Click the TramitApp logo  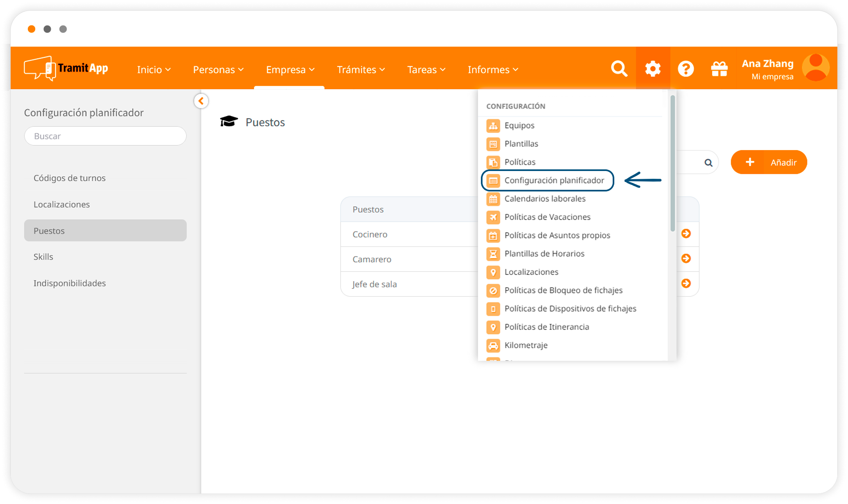pos(65,67)
